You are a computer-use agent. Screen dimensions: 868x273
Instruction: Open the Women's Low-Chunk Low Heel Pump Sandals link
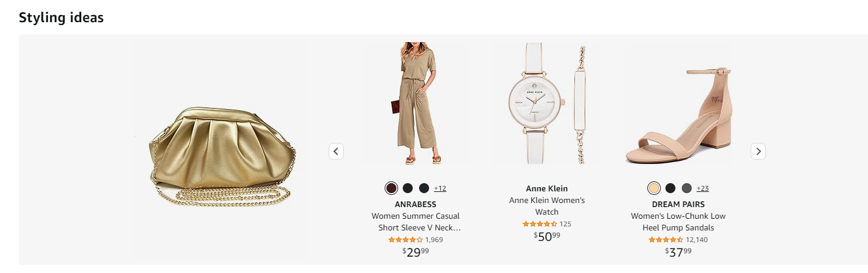point(678,222)
